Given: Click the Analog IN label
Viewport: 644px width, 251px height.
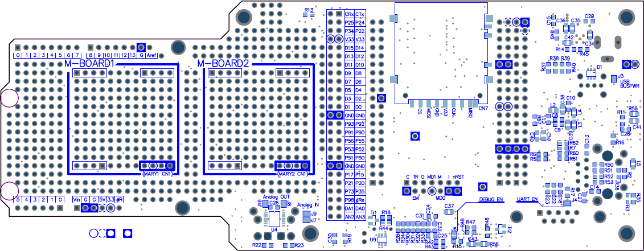Looking at the screenshot, I should pyautogui.click(x=309, y=204).
